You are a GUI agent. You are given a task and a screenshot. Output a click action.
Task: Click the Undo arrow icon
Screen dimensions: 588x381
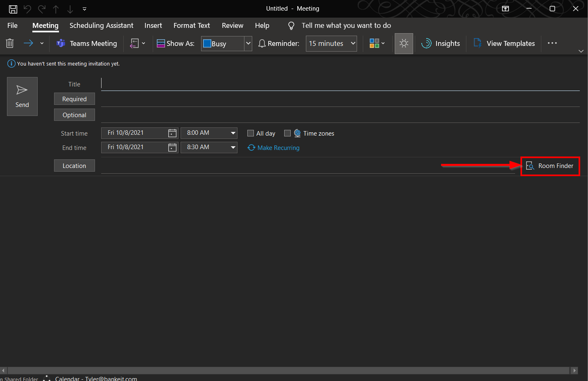pyautogui.click(x=27, y=8)
